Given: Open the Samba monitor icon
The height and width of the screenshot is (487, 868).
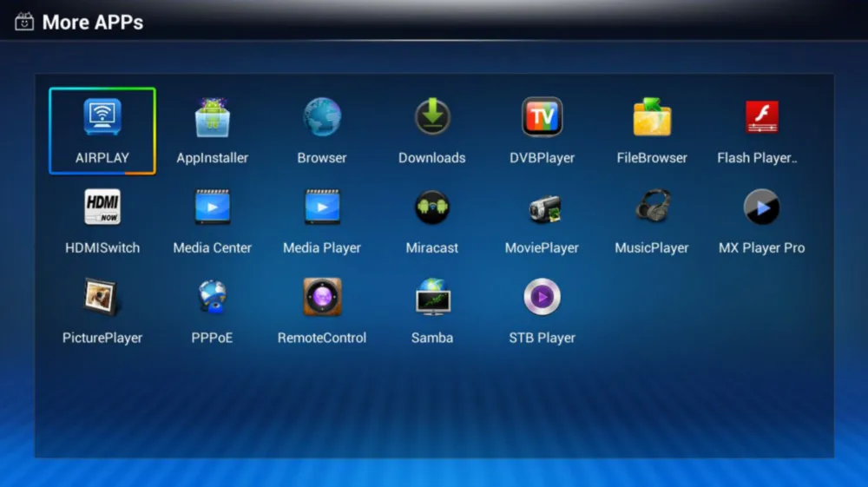Looking at the screenshot, I should (x=433, y=297).
